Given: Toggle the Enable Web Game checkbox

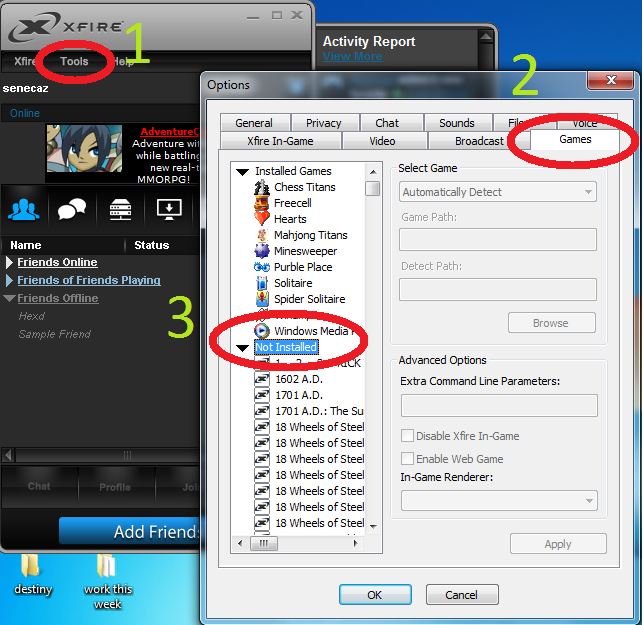Looking at the screenshot, I should 407,458.
